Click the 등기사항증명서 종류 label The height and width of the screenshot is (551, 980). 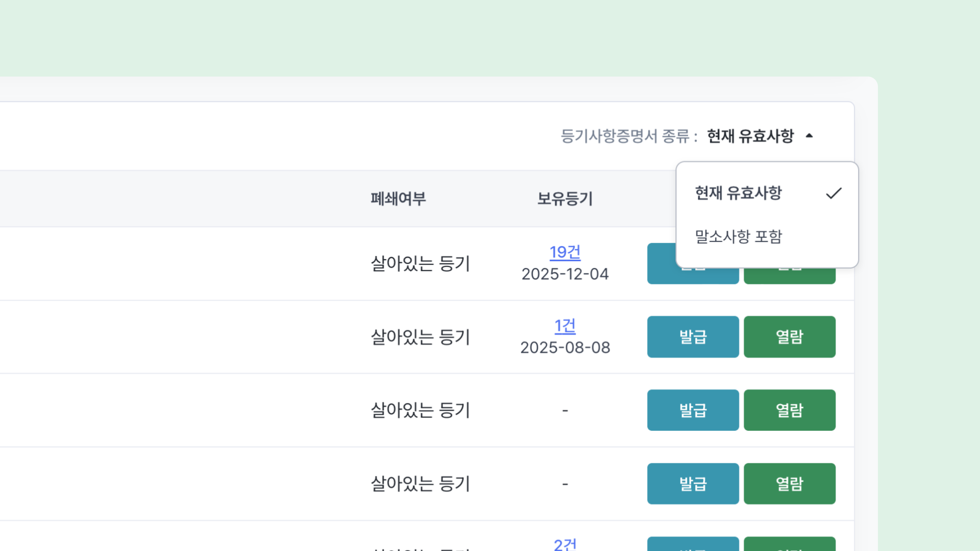pos(629,136)
